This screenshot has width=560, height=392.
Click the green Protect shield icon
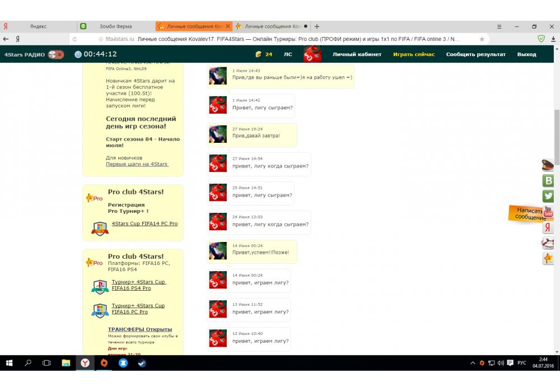pyautogui.click(x=541, y=39)
